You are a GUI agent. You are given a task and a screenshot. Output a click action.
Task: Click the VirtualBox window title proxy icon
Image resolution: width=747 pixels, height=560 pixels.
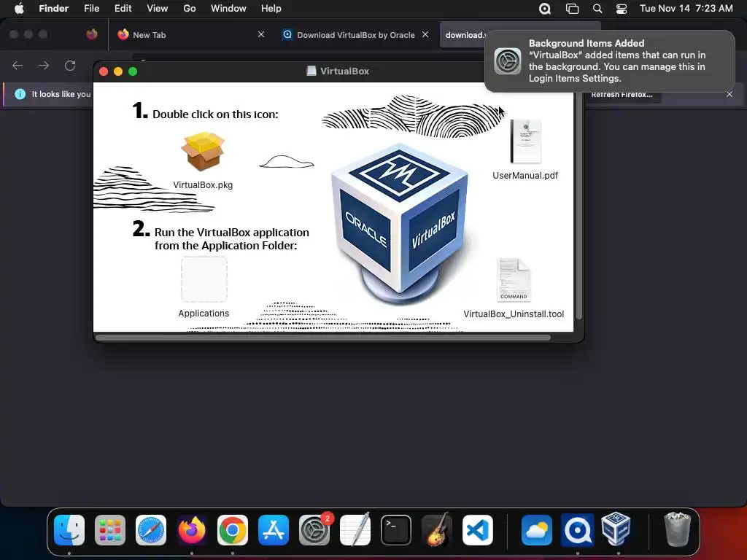(311, 71)
